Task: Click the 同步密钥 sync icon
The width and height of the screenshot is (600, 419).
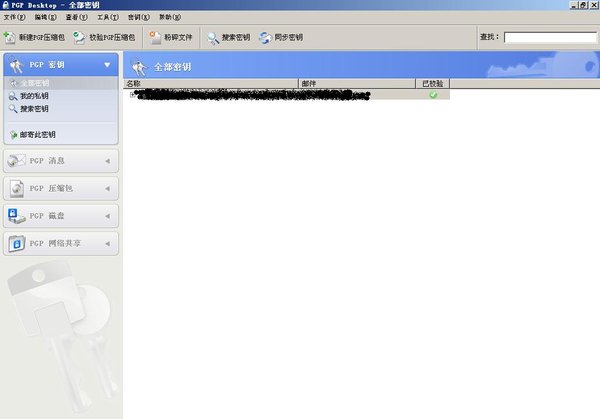Action: pyautogui.click(x=265, y=37)
